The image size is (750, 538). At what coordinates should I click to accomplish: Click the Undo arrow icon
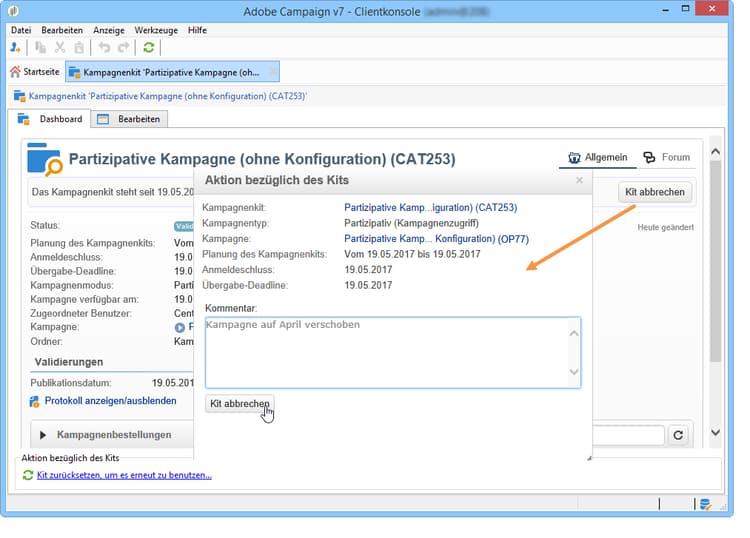(104, 47)
